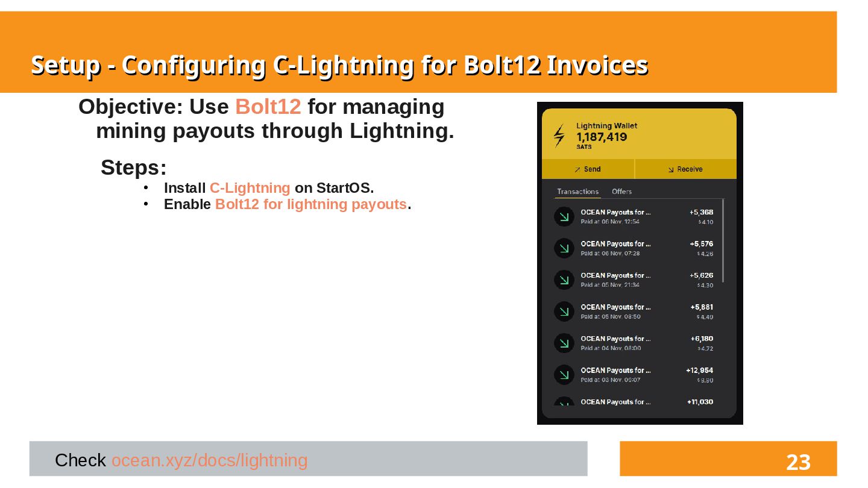Click the amount +5,626

(701, 275)
